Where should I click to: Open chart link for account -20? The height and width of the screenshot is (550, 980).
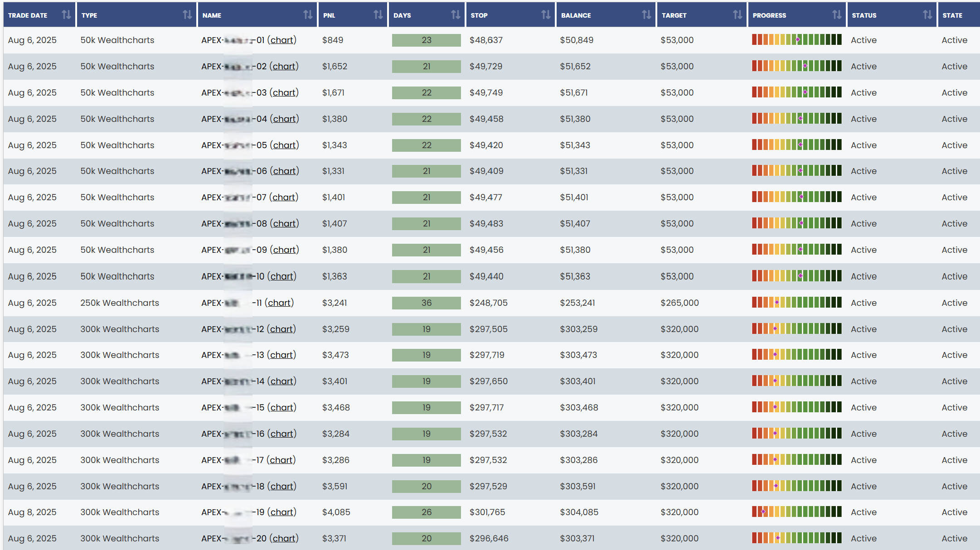pos(284,538)
